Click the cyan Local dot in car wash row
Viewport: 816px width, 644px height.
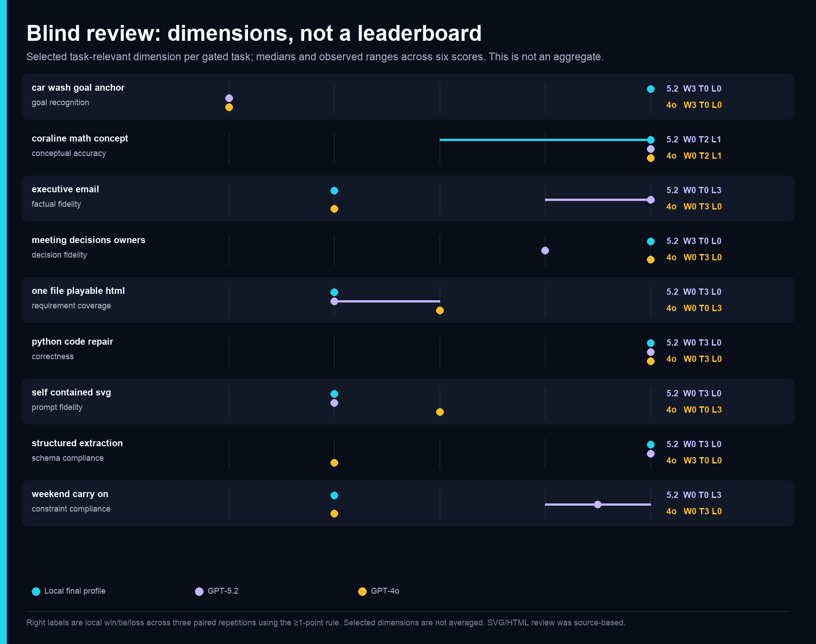651,89
